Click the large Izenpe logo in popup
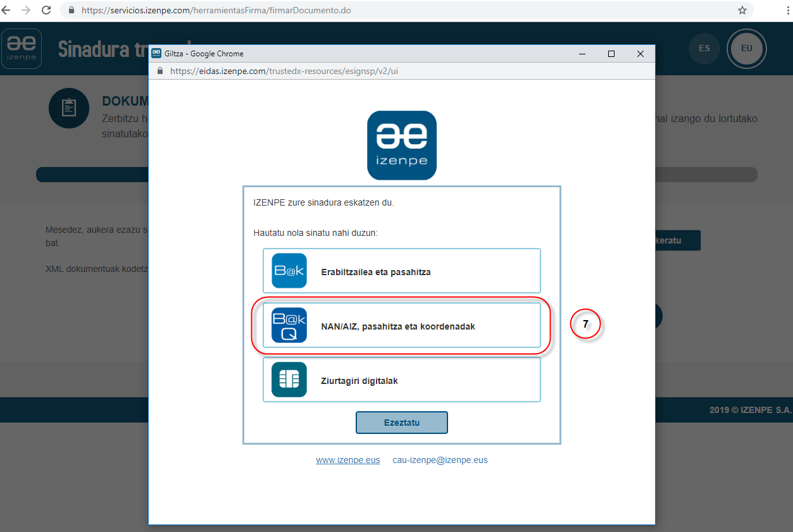793x532 pixels. click(x=401, y=145)
